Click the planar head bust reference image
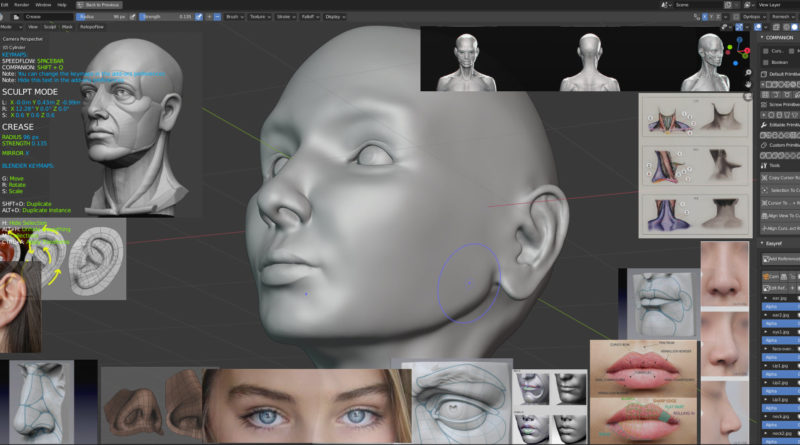 click(x=134, y=127)
